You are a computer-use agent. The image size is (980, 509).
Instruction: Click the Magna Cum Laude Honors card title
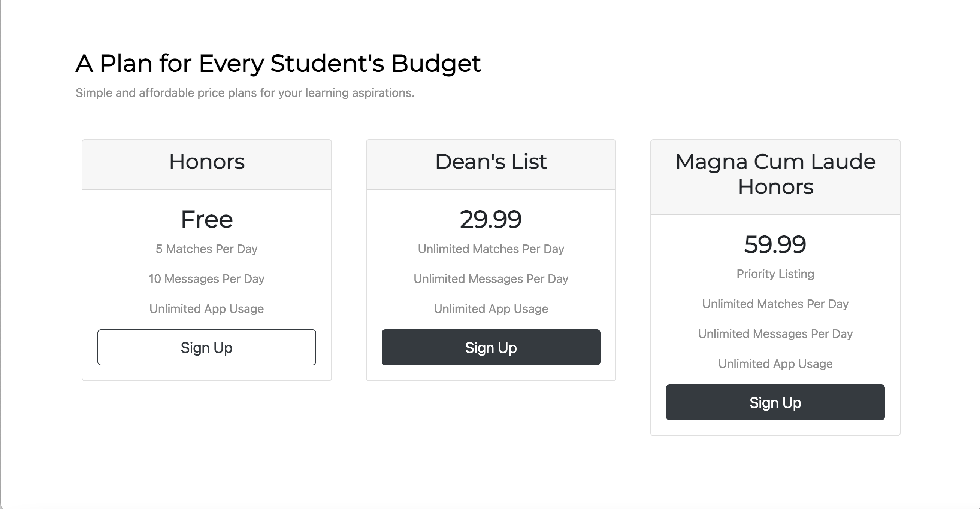[x=775, y=174]
